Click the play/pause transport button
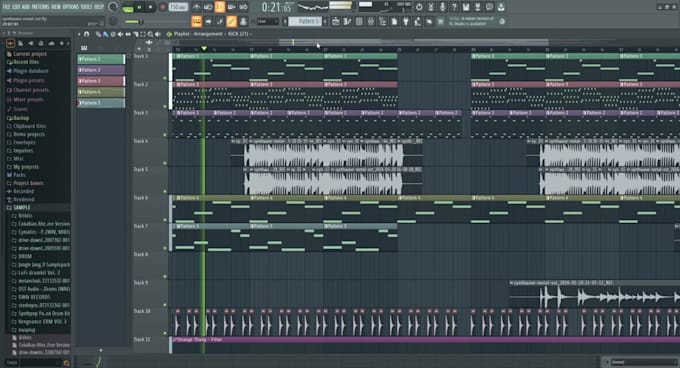The height and width of the screenshot is (368, 680). coord(140,7)
